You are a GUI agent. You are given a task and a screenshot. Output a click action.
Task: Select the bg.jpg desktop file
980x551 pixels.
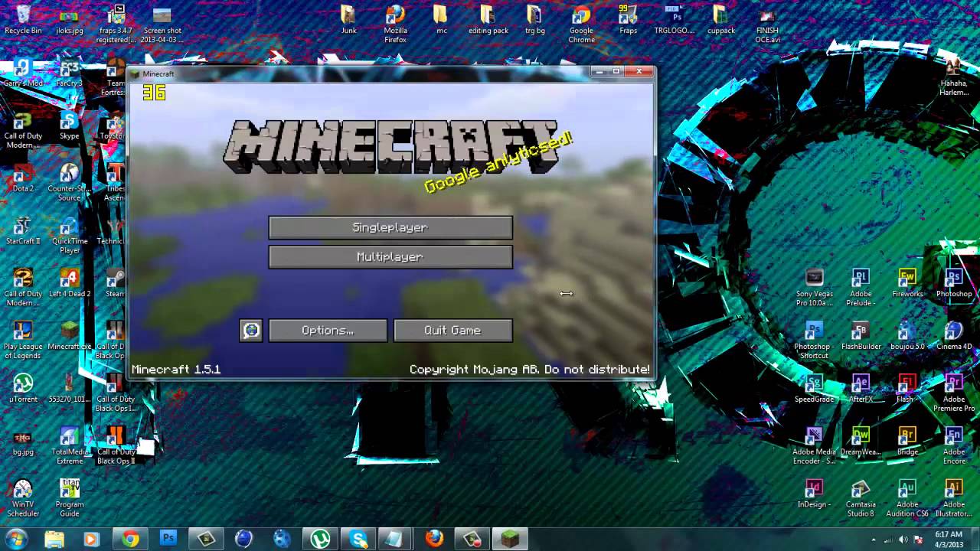coord(23,442)
